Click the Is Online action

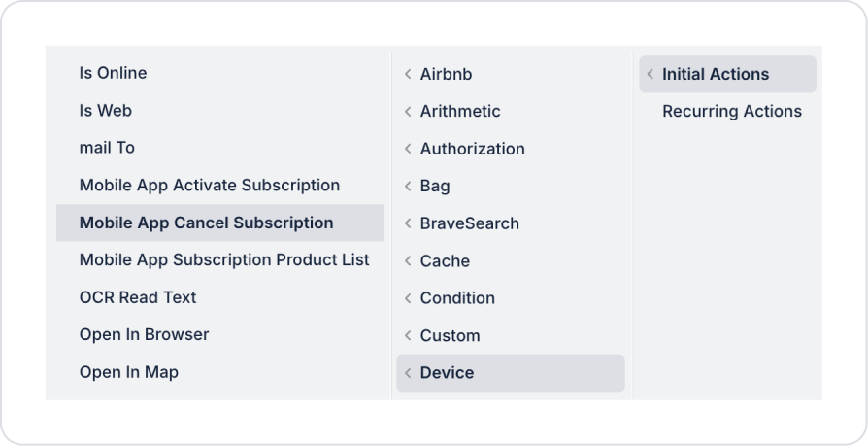(x=113, y=73)
